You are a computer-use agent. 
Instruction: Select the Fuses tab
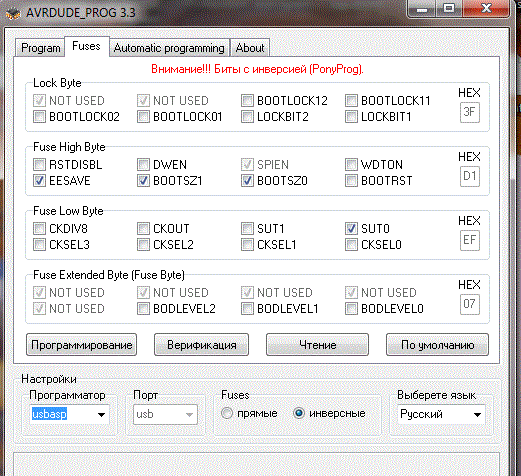[86, 46]
